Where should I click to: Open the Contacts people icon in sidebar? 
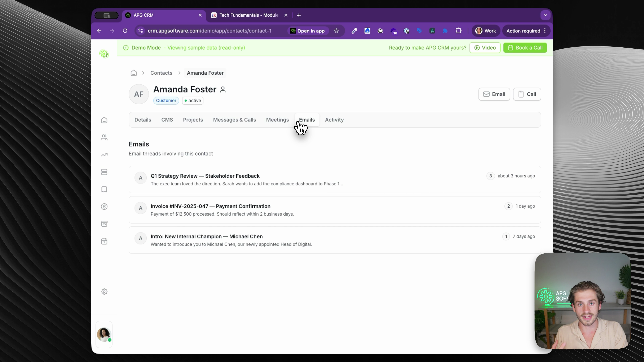pyautogui.click(x=104, y=137)
